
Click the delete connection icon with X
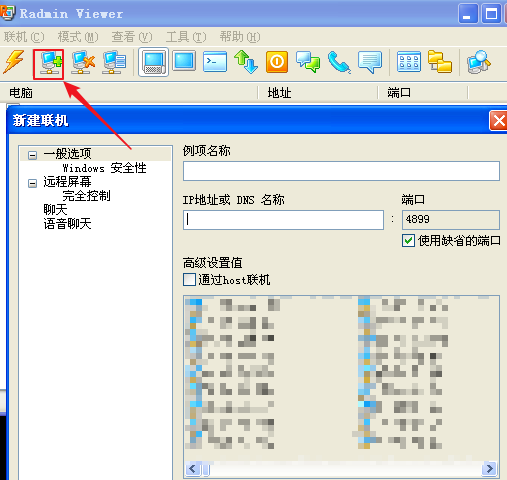(83, 62)
